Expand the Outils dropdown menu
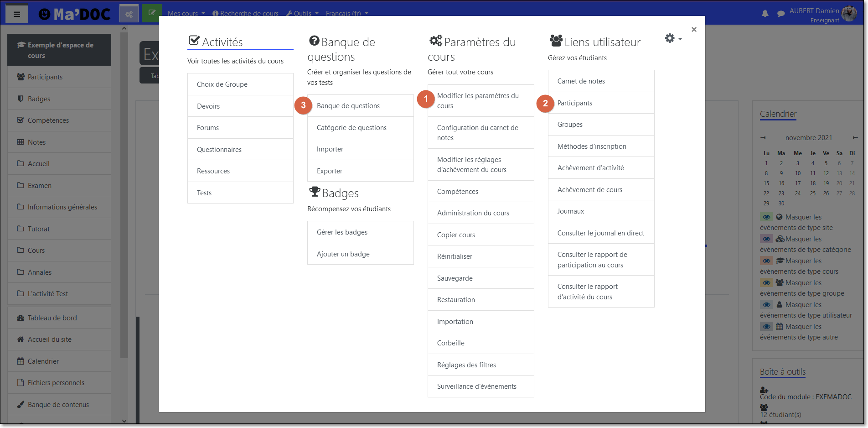Image resolution: width=868 pixels, height=428 pixels. 302,14
